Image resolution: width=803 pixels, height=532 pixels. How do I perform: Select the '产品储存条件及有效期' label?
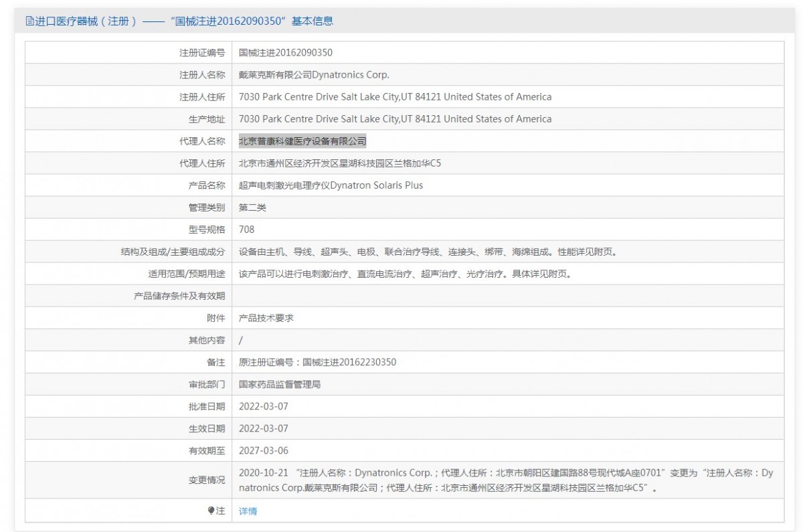[179, 296]
